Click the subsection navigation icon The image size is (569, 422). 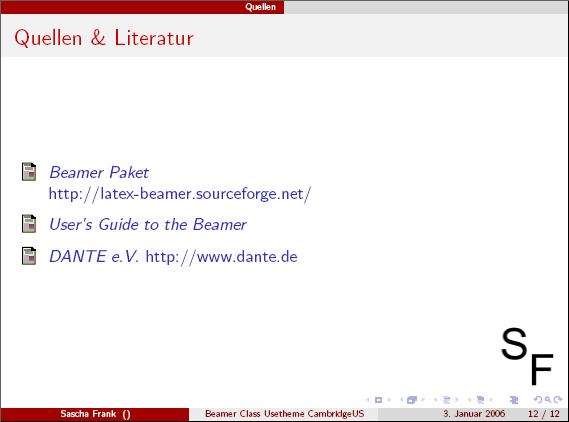click(x=446, y=400)
